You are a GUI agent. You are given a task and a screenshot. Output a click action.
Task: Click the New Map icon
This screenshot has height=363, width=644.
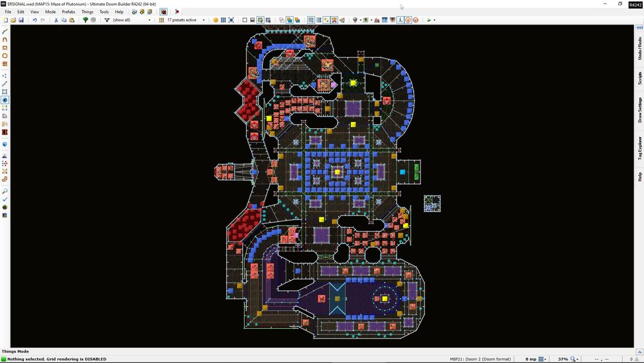tap(5, 20)
